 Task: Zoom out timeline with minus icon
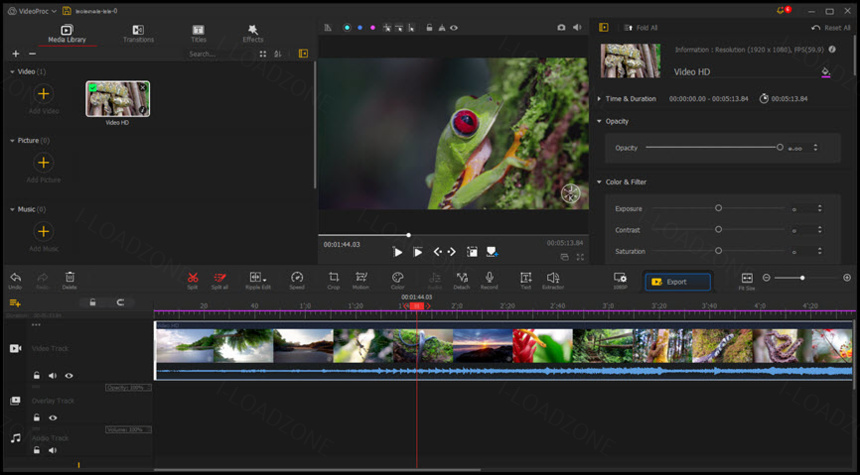767,278
